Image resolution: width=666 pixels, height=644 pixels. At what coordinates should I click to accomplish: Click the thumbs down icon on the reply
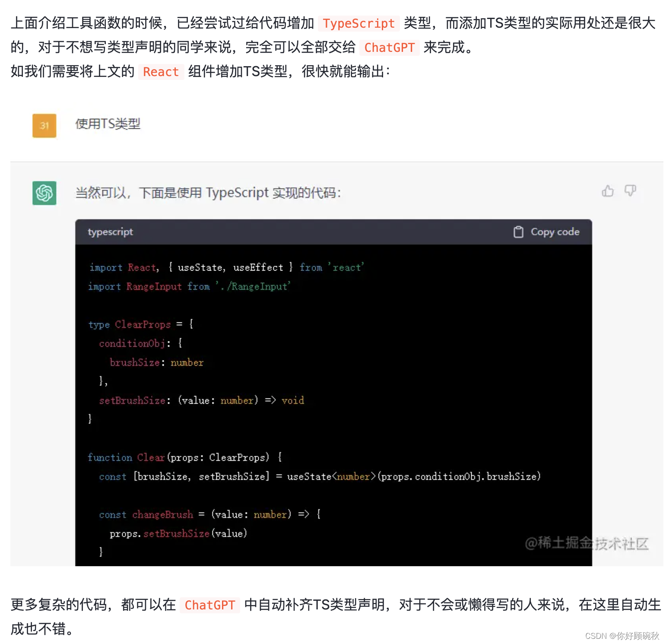coord(630,191)
